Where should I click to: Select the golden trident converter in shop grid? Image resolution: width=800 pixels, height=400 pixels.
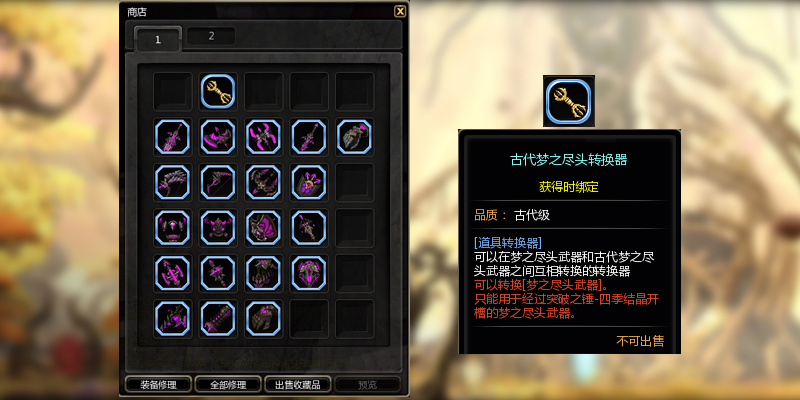(x=218, y=91)
